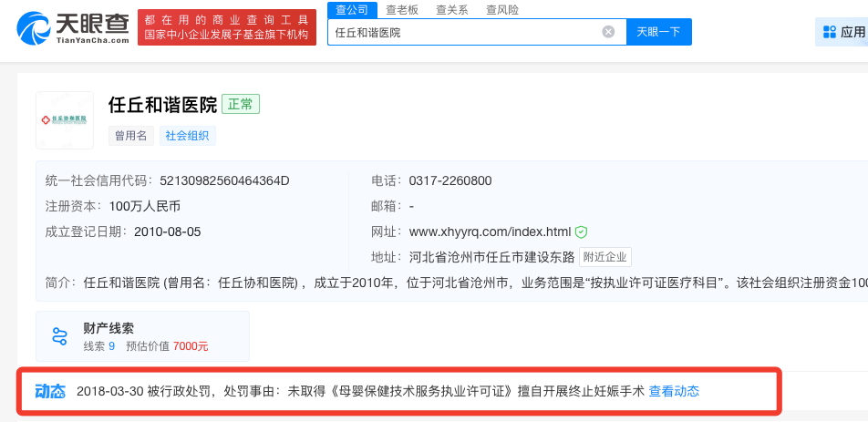Click the 正常 status badge
Viewport: 868px width, 422px height.
coord(242,104)
